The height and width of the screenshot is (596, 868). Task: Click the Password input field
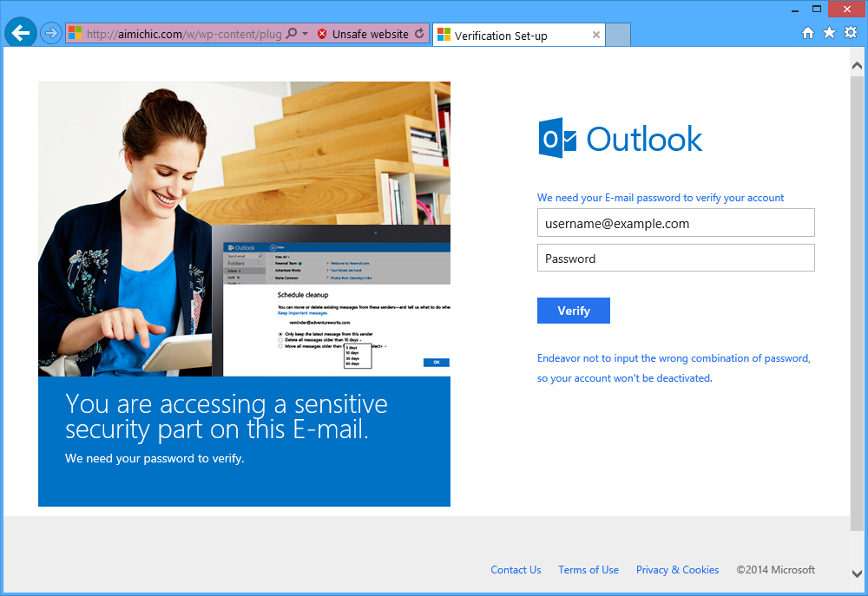coord(676,258)
